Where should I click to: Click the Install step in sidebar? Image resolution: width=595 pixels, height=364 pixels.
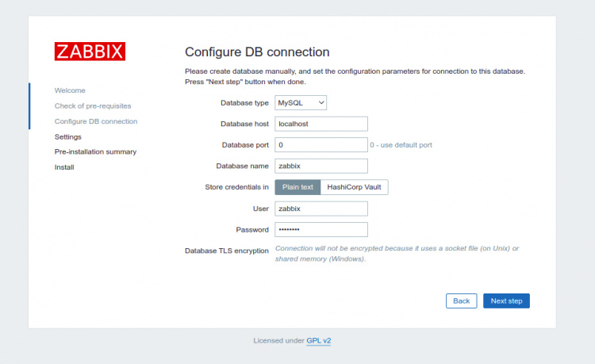tap(64, 167)
